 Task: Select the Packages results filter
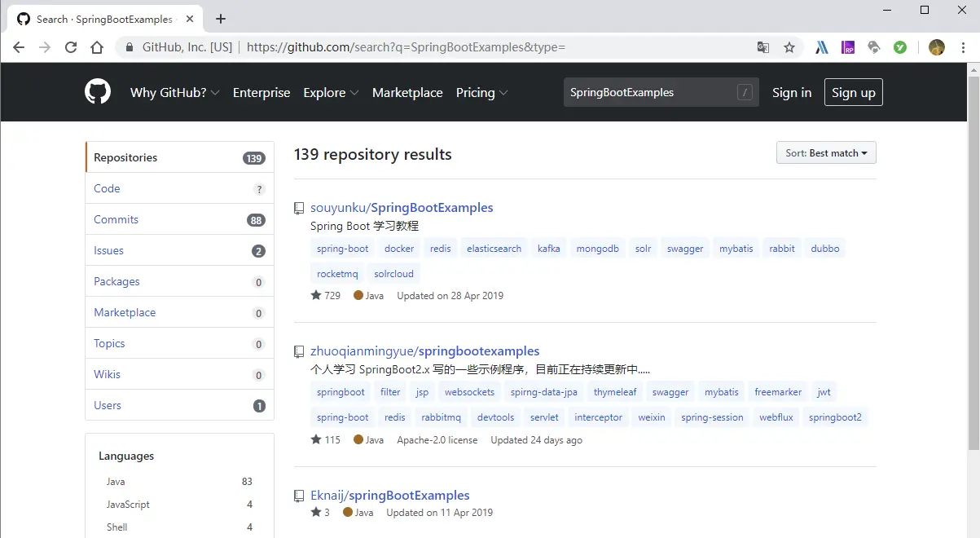tap(179, 281)
